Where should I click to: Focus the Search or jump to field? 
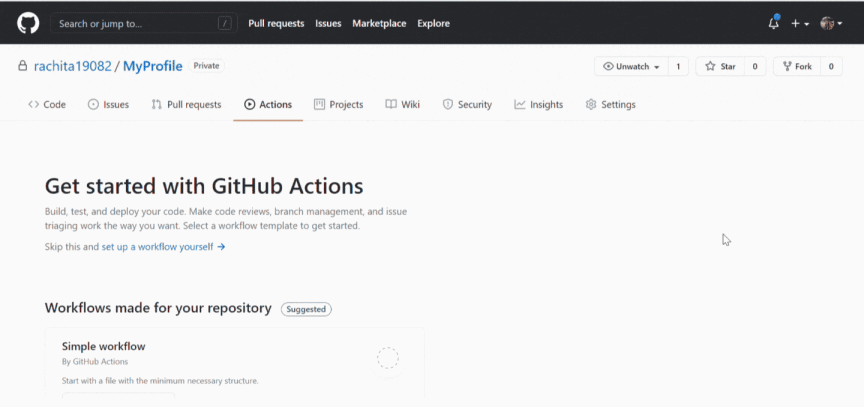click(x=144, y=23)
